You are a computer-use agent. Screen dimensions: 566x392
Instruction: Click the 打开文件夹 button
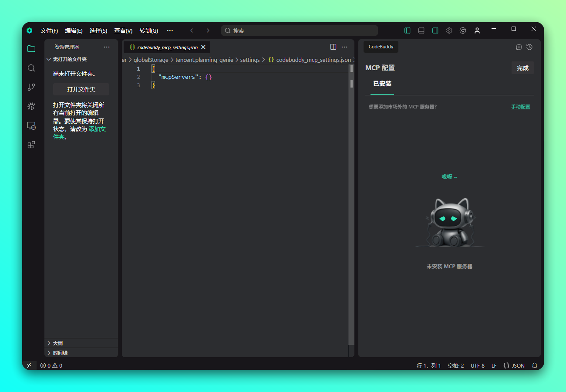81,89
